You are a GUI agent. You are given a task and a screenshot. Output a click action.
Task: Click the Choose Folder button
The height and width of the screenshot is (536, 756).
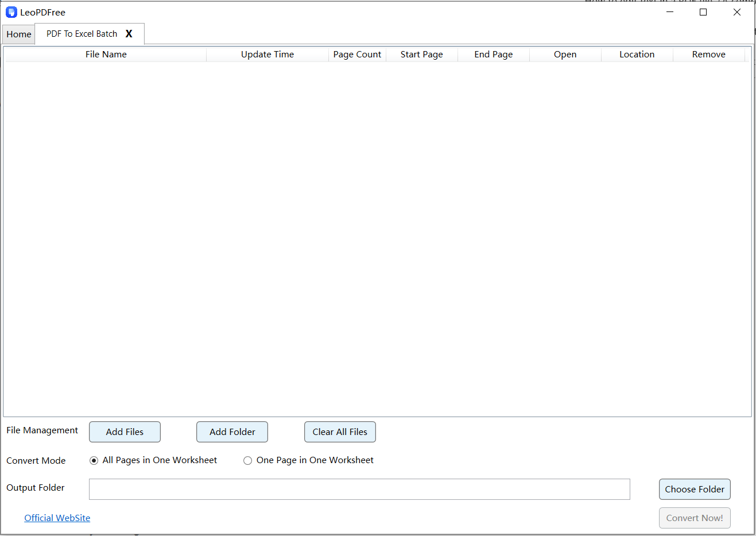click(x=695, y=489)
